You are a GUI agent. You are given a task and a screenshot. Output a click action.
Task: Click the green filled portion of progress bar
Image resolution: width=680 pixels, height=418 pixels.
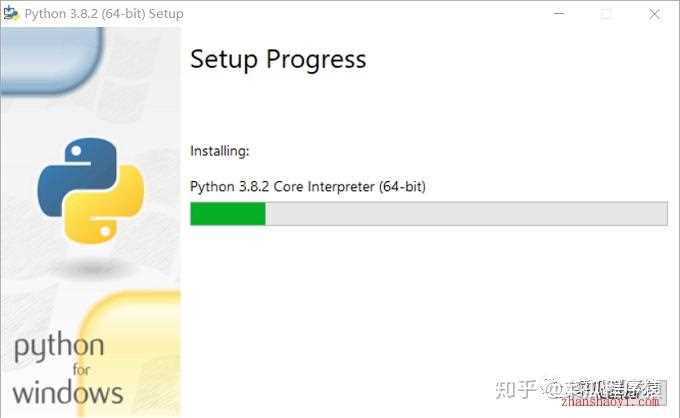coord(228,213)
